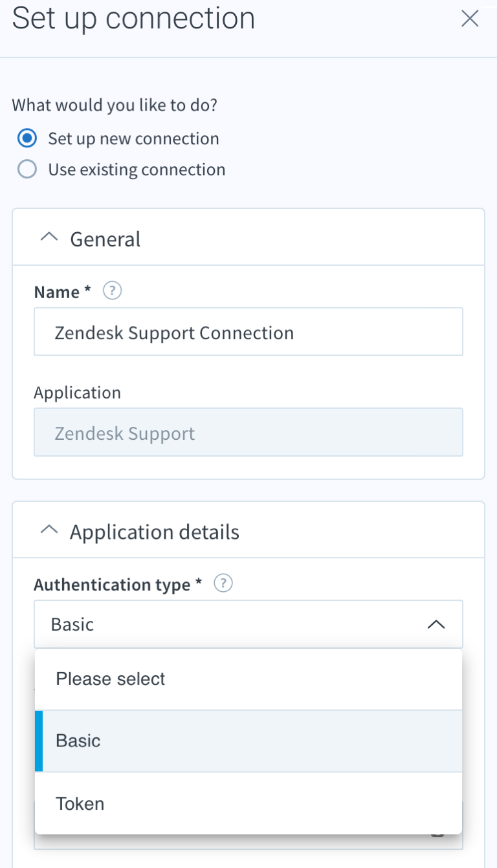Open help icon next to Name field
497x868 pixels.
[113, 291]
